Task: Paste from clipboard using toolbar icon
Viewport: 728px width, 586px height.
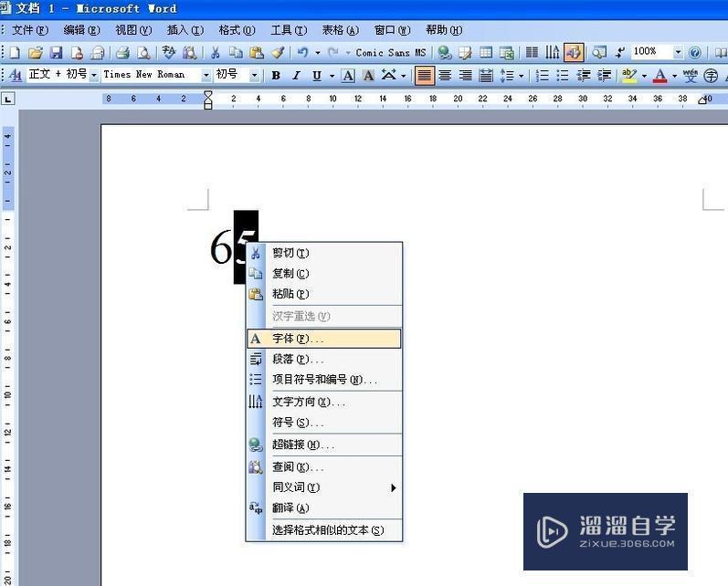Action: pos(257,52)
